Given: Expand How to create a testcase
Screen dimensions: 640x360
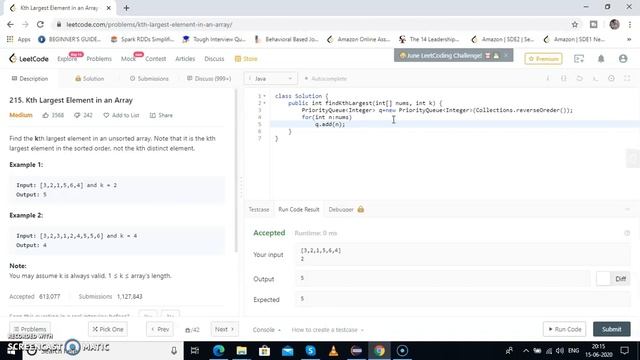Looking at the screenshot, I should point(328,330).
